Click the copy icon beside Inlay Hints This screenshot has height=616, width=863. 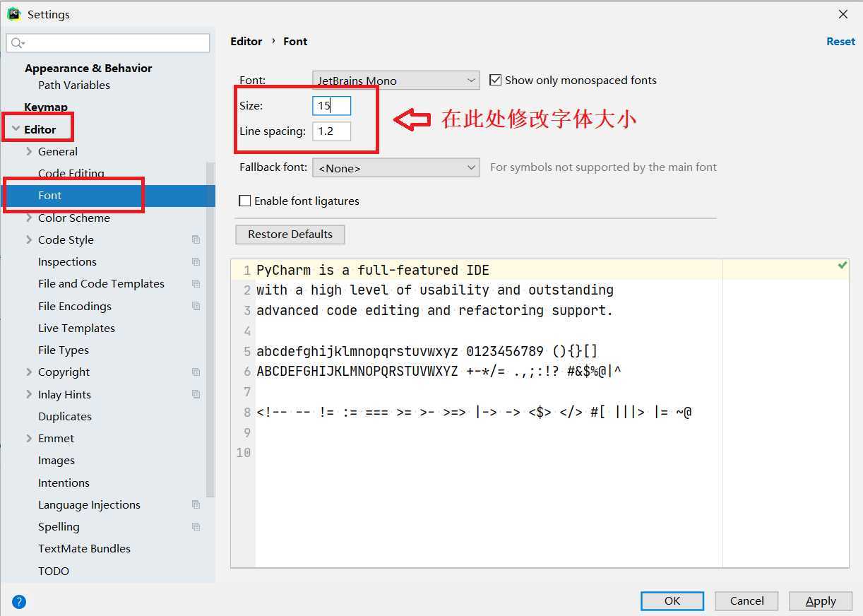[196, 394]
